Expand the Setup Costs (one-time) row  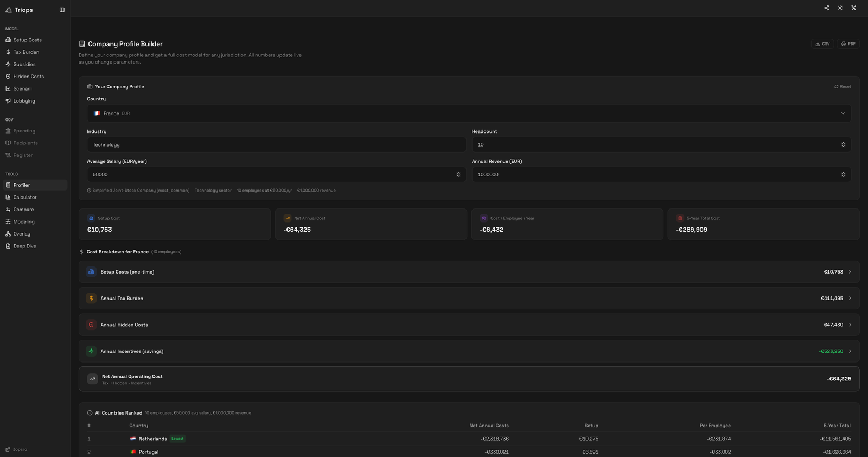click(469, 272)
